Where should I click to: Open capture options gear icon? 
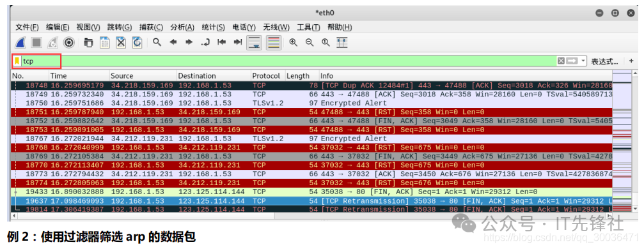coord(68,42)
